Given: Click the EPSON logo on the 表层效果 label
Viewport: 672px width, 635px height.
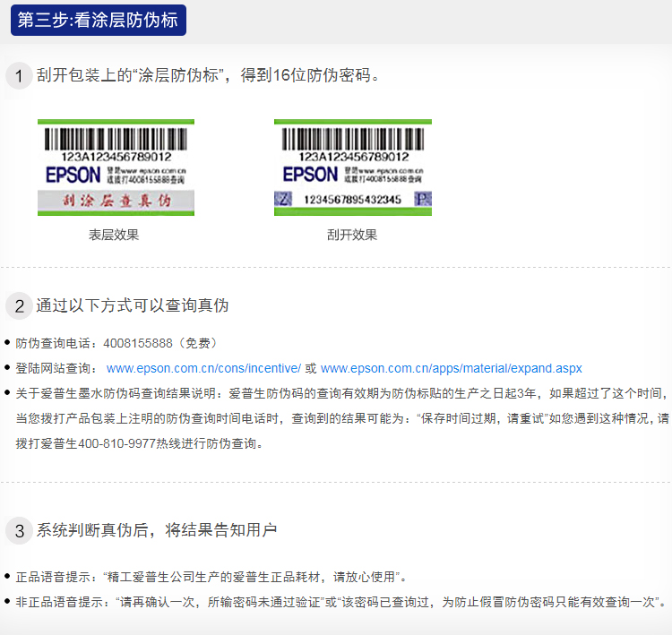Looking at the screenshot, I should (x=72, y=174).
